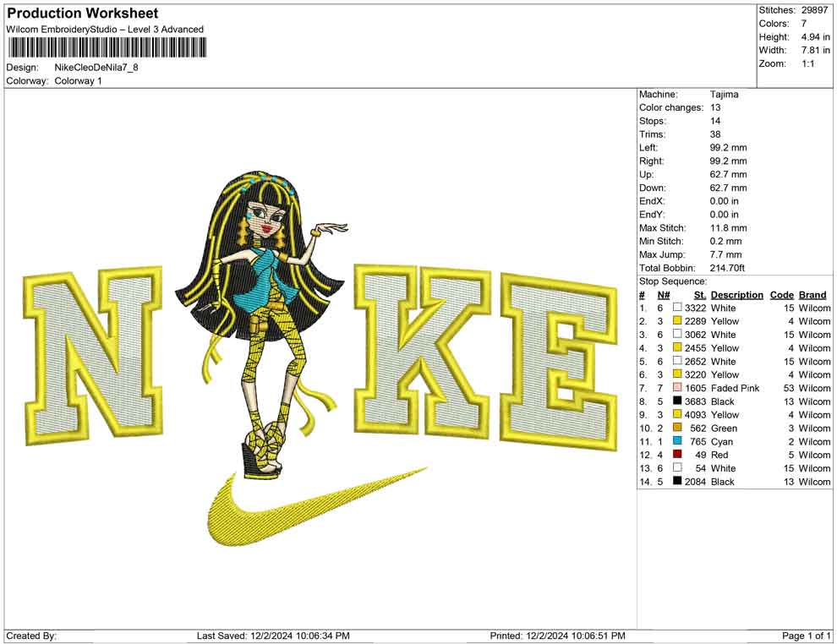The height and width of the screenshot is (644, 837).
Task: Click the Zoom value 1:1
Action: [x=807, y=63]
